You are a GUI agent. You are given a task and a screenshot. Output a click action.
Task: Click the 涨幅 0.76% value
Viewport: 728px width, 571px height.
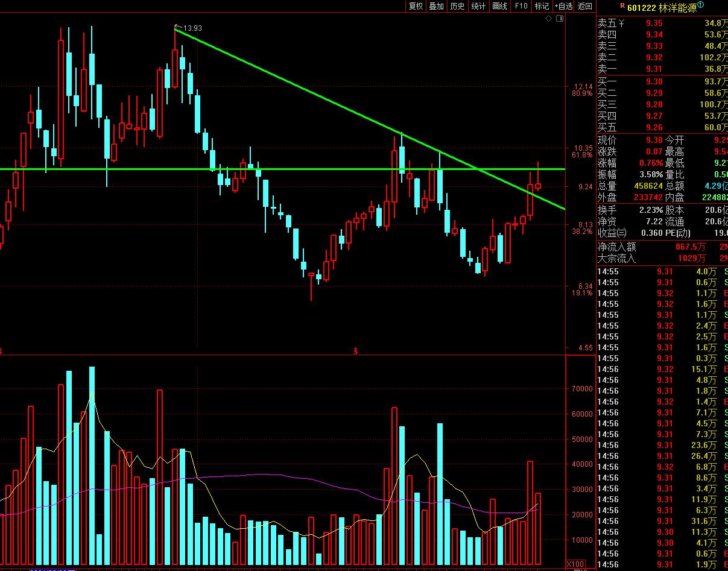pyautogui.click(x=651, y=163)
